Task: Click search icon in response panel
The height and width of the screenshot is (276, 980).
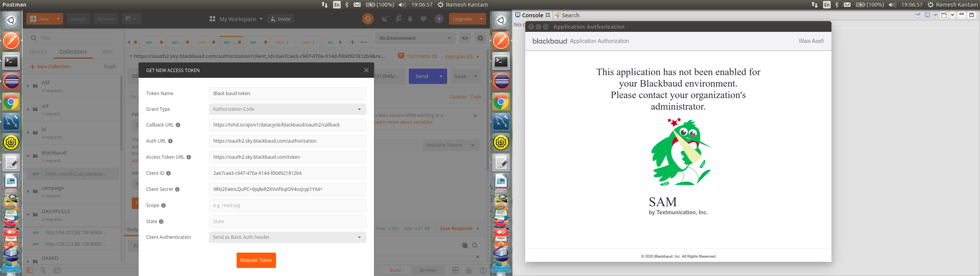Action: click(x=475, y=245)
